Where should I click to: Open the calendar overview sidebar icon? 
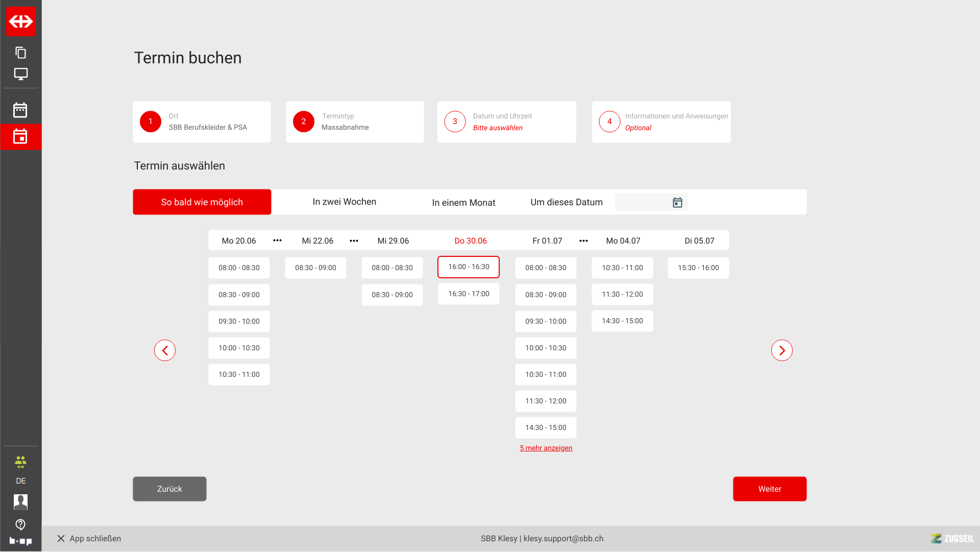[x=20, y=110]
